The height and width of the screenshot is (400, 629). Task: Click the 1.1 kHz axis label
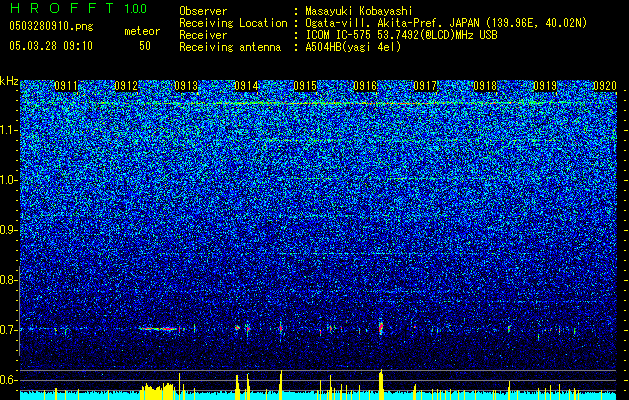pos(8,130)
